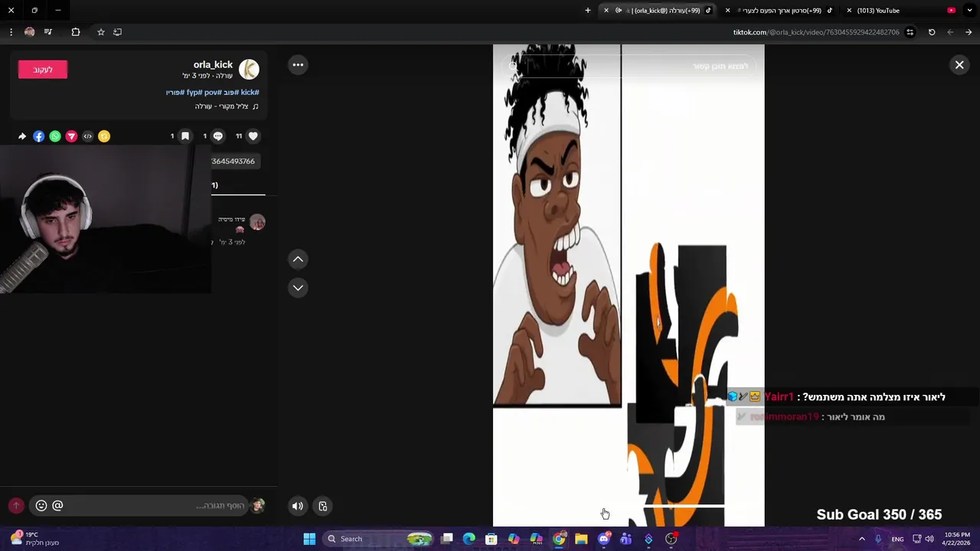
Task: Open the video's three-dots more menu
Action: (x=298, y=65)
